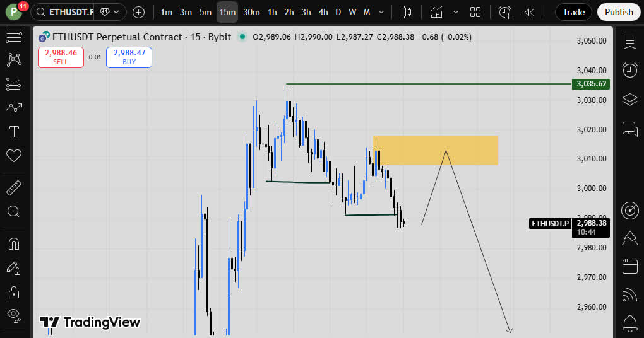The width and height of the screenshot is (644, 338).
Task: Toggle lock all drawings
Action: click(x=13, y=291)
